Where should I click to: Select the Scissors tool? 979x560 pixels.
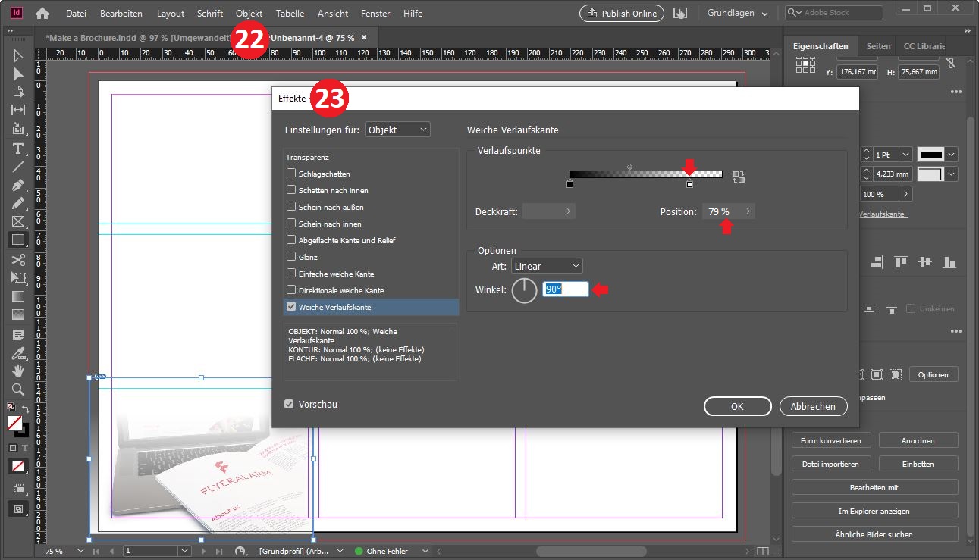(x=18, y=259)
